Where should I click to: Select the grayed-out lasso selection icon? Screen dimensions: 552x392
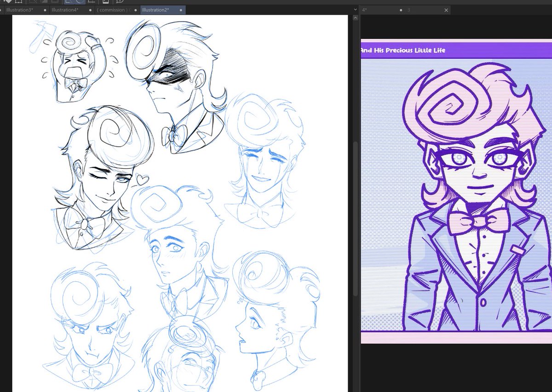tap(32, 2)
